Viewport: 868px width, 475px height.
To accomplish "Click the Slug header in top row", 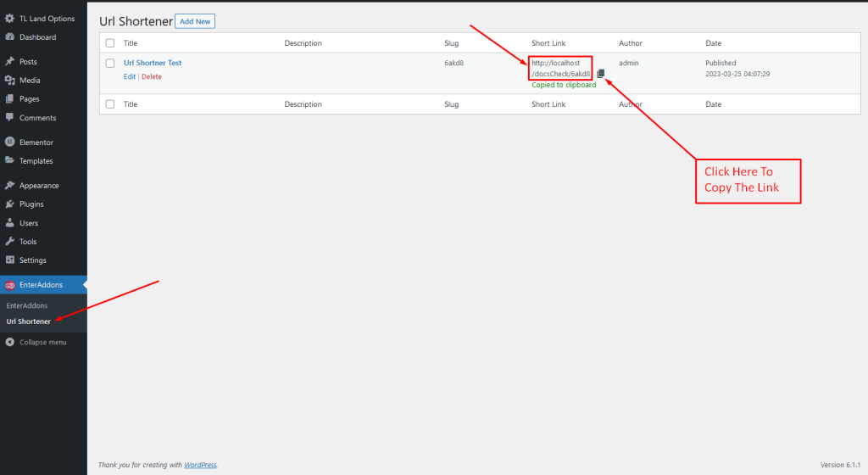I will [x=451, y=43].
